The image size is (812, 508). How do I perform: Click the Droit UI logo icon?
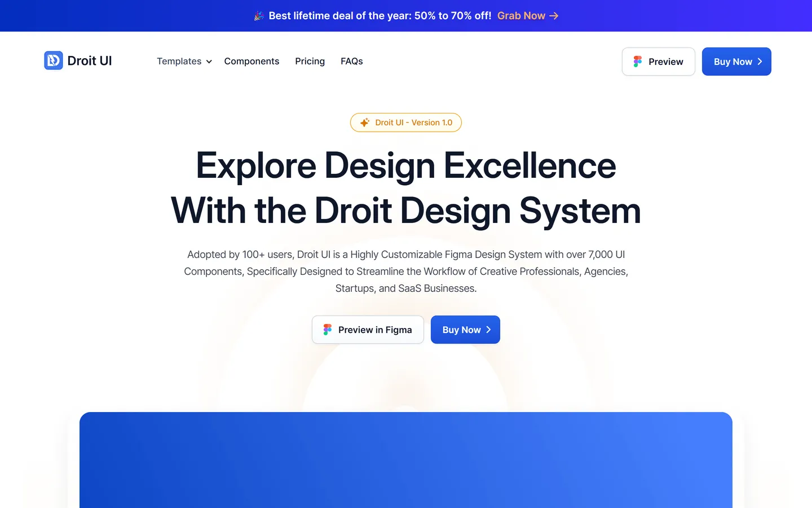54,60
